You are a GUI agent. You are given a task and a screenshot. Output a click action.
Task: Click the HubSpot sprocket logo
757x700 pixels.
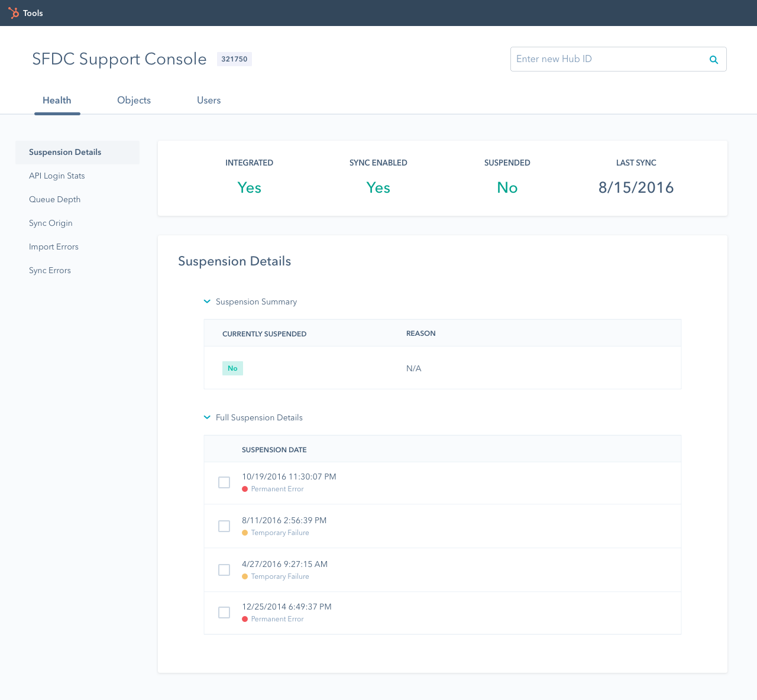point(14,13)
